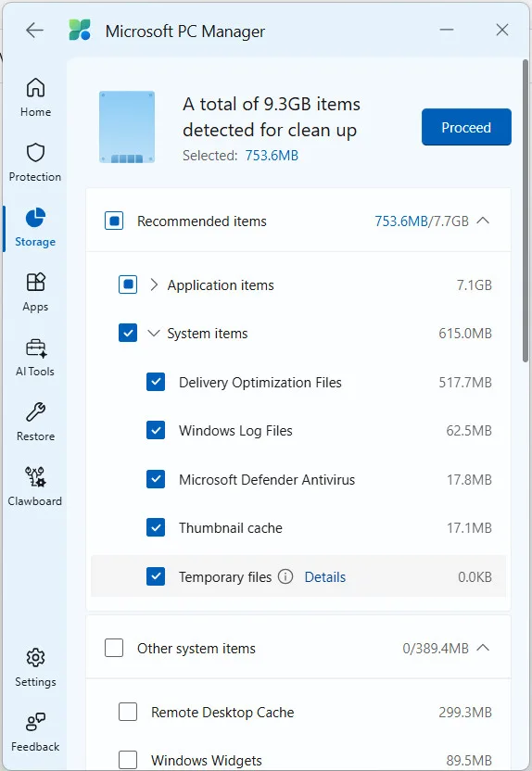Click the 9.3GB clean up heading
532x771 pixels.
[272, 117]
